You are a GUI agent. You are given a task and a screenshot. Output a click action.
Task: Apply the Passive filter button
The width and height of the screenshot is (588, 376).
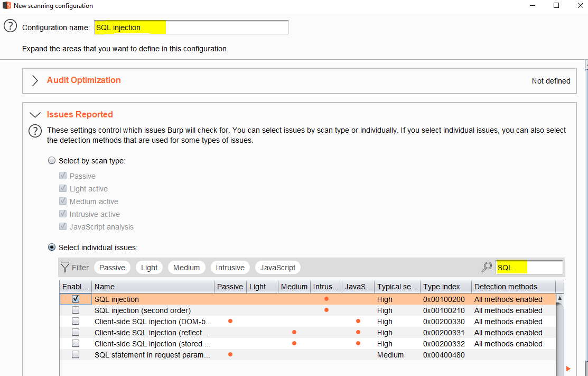[112, 268]
